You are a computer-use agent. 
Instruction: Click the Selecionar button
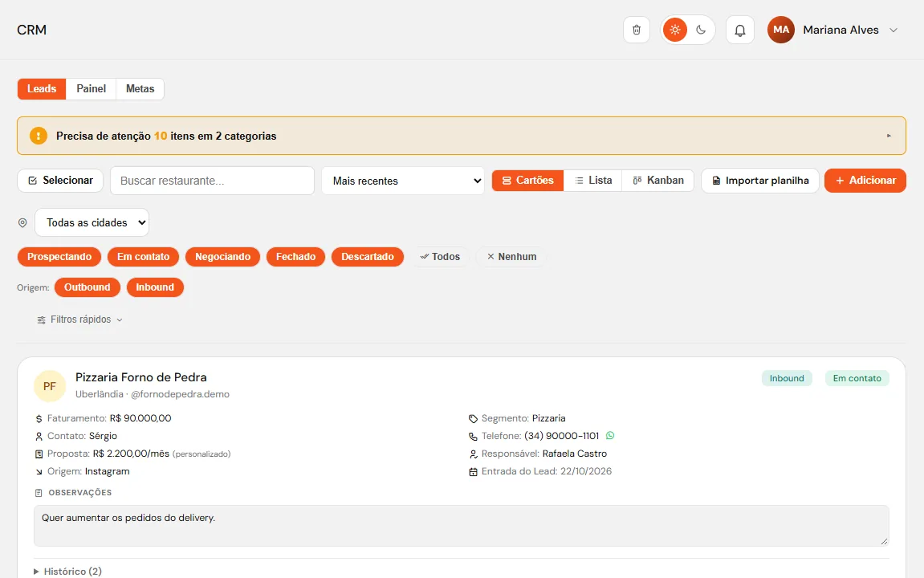pos(60,181)
